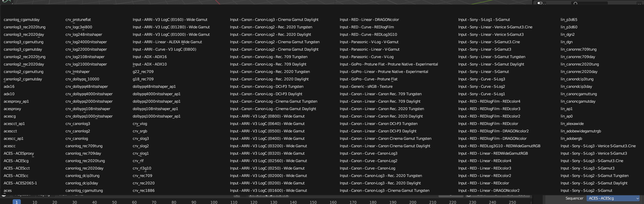Viewport: 644px width, 204px height.
Task: Select crv_lmtshaper option
Action: click(x=78, y=72)
